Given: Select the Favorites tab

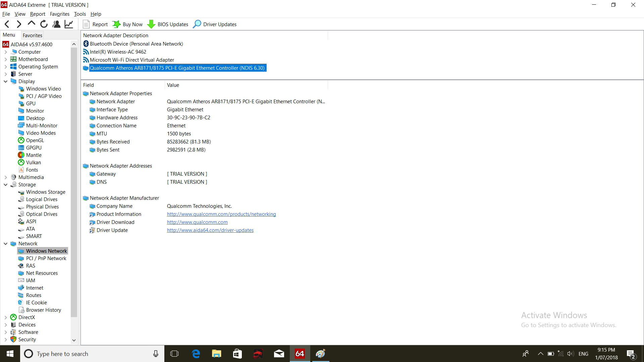Looking at the screenshot, I should coord(33,35).
